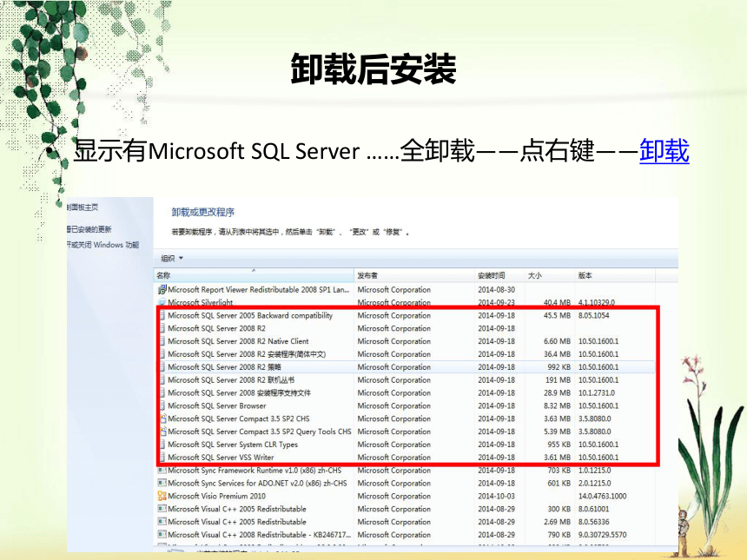Viewport: 747px width, 560px height.
Task: Click the '3.63 MB' size cell
Action: [x=557, y=418]
